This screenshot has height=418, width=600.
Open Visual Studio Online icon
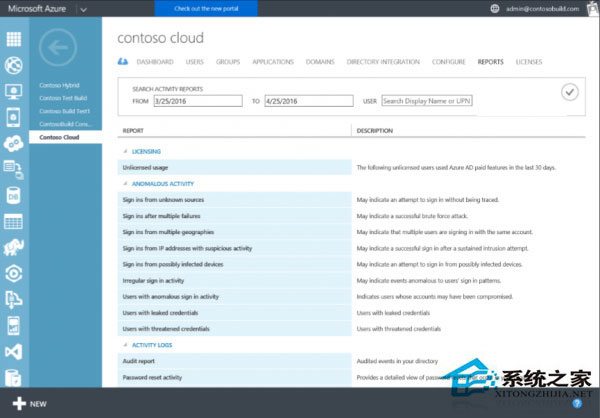[x=13, y=352]
